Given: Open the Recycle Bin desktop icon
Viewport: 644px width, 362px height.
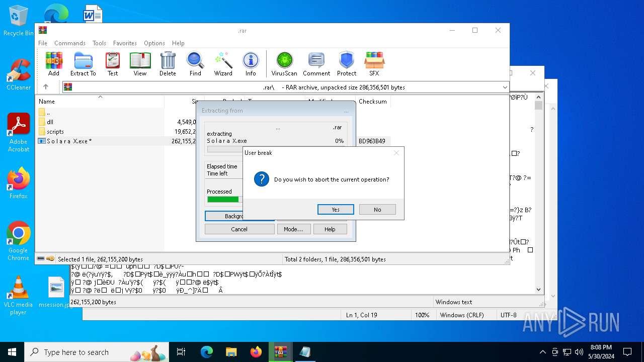Looking at the screenshot, I should point(19,21).
